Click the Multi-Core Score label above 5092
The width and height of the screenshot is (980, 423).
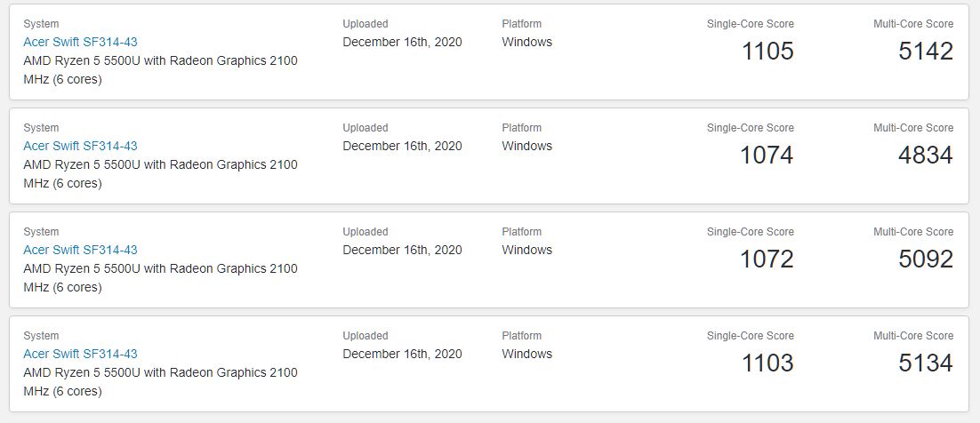pyautogui.click(x=912, y=232)
